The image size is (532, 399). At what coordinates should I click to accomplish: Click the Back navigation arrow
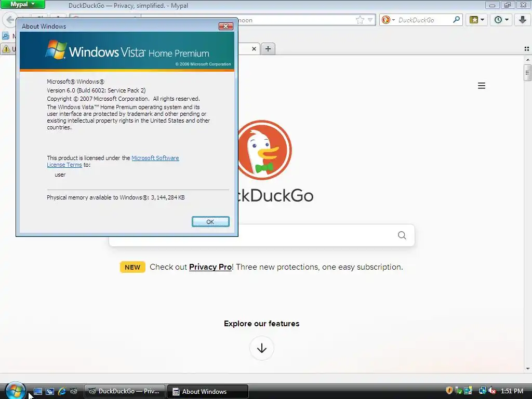[x=10, y=20]
